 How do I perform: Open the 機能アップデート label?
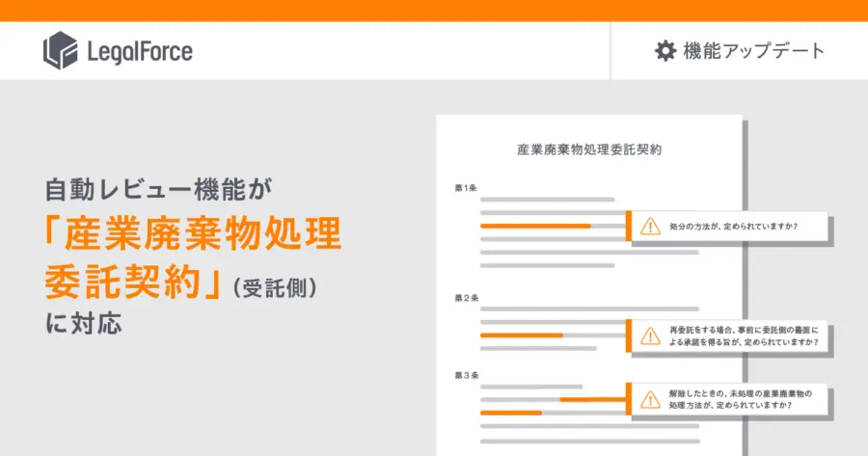pos(754,51)
